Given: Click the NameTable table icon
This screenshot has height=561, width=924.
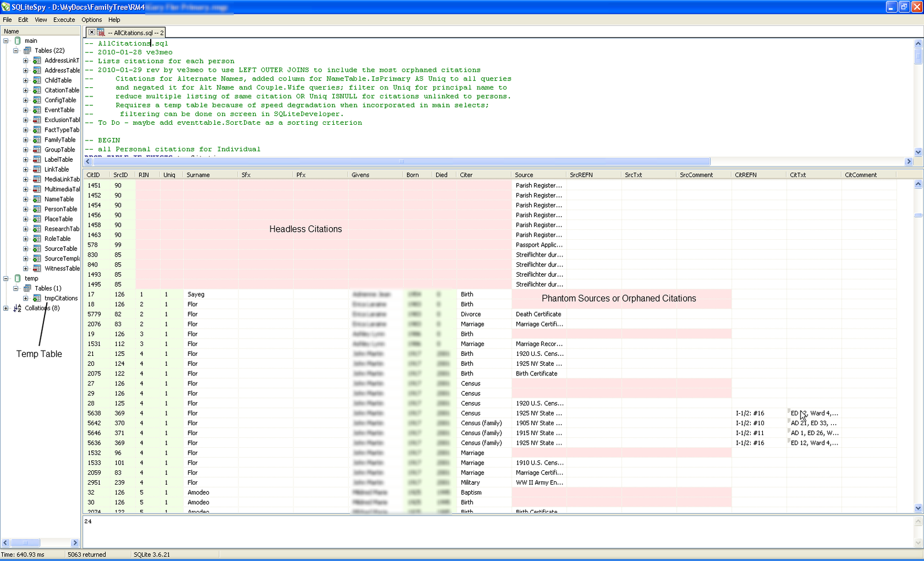Looking at the screenshot, I should click(x=37, y=199).
